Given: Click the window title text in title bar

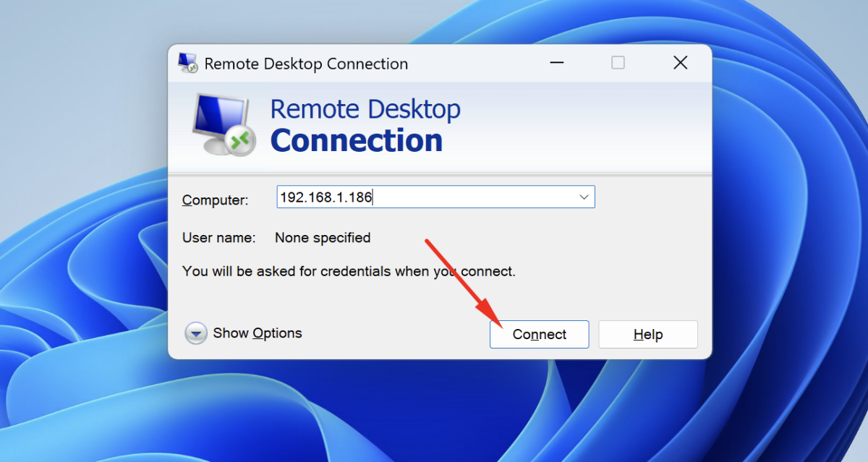Looking at the screenshot, I should 306,64.
